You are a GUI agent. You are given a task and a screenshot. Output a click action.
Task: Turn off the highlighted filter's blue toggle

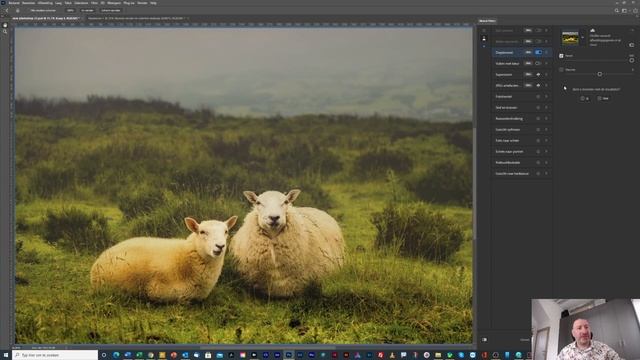[x=538, y=52]
